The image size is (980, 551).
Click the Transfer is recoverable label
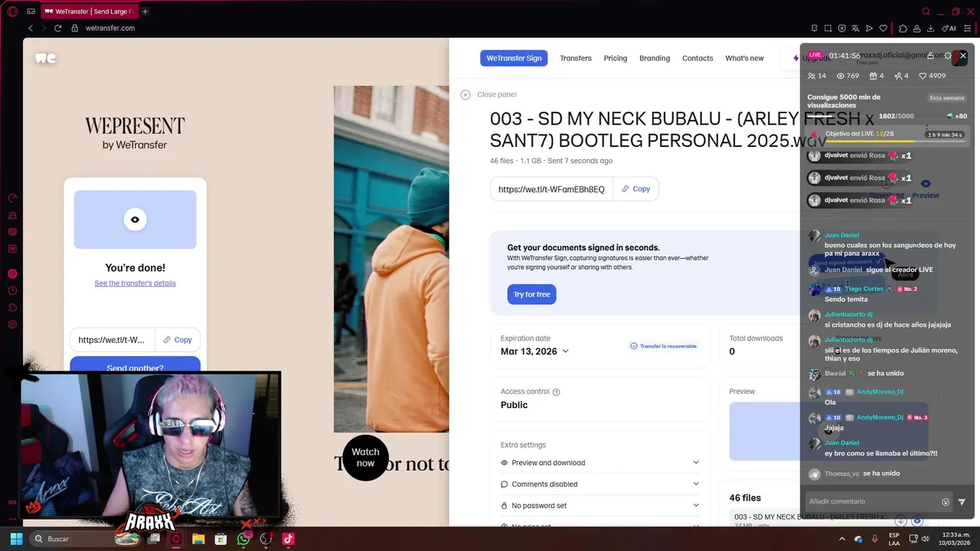(x=663, y=347)
